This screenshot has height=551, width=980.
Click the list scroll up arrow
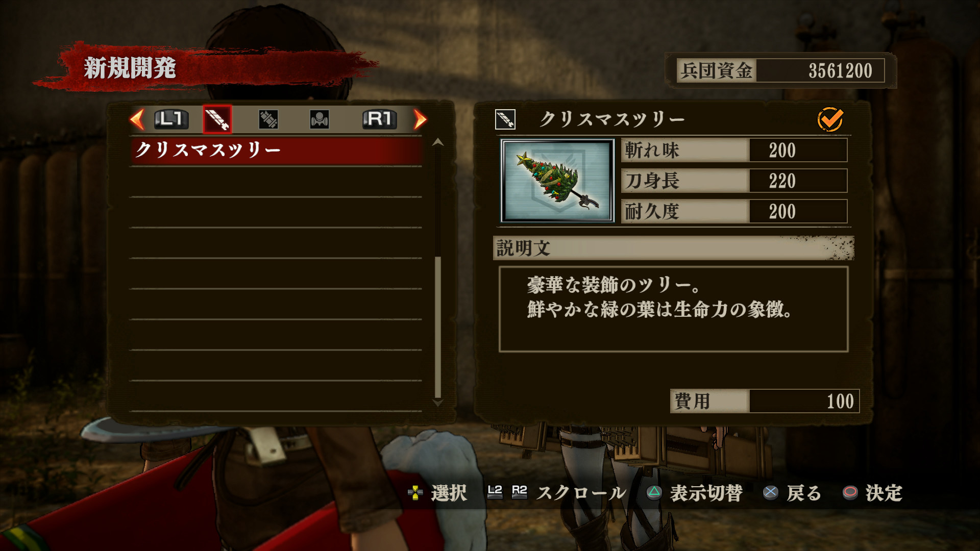[437, 142]
